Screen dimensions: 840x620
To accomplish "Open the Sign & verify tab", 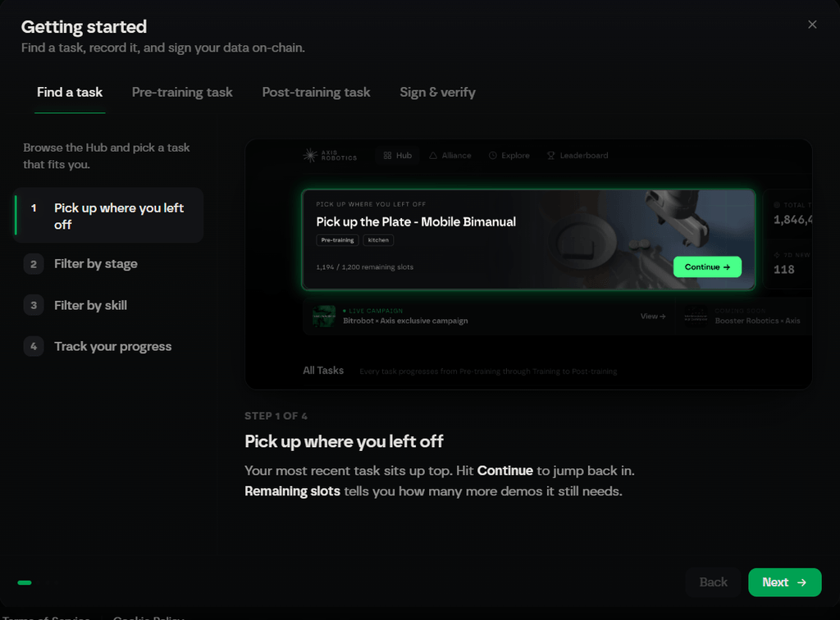I will pos(438,92).
